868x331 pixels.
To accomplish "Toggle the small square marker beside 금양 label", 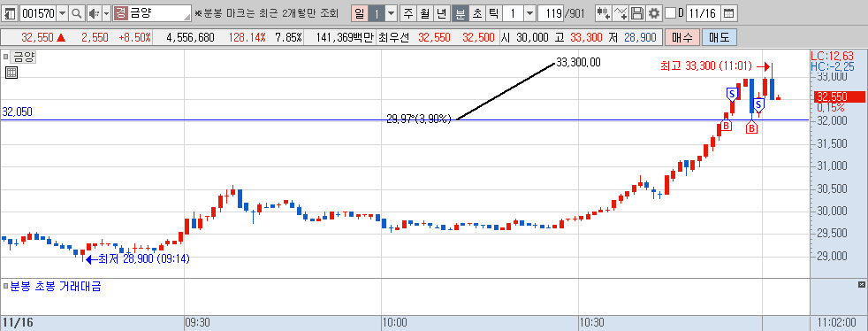I will click(x=6, y=57).
